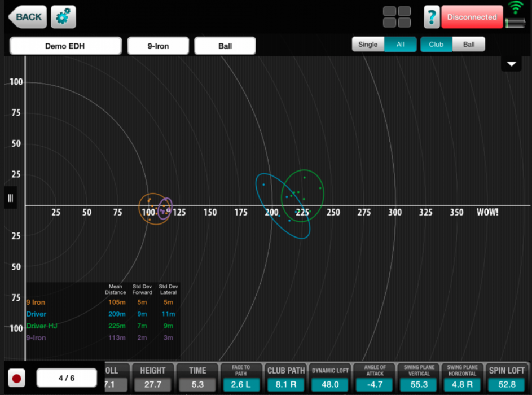The height and width of the screenshot is (395, 532).
Task: Tap the 105m mean distance value
Action: pyautogui.click(x=117, y=302)
